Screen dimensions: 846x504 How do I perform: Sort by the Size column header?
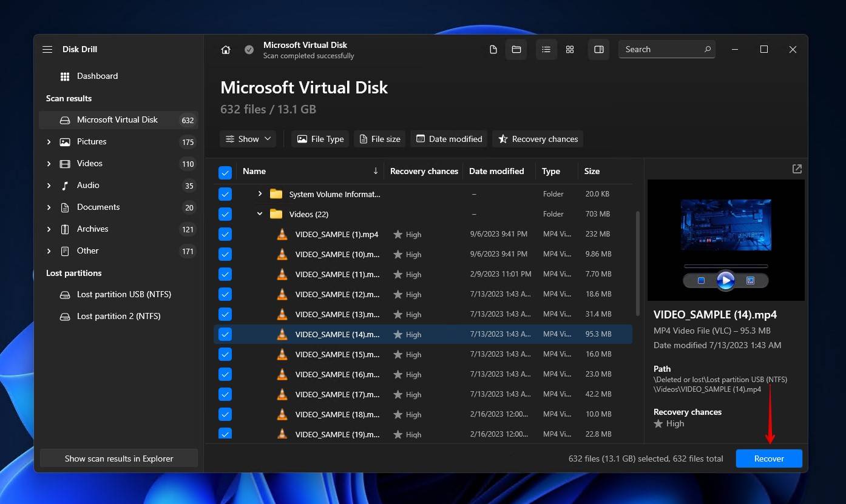[x=592, y=171]
